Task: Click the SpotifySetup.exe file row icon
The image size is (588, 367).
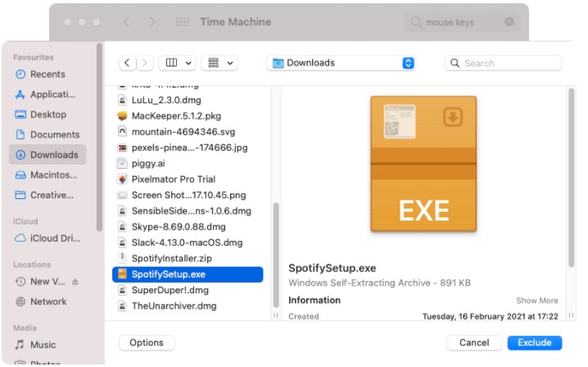Action: point(122,274)
